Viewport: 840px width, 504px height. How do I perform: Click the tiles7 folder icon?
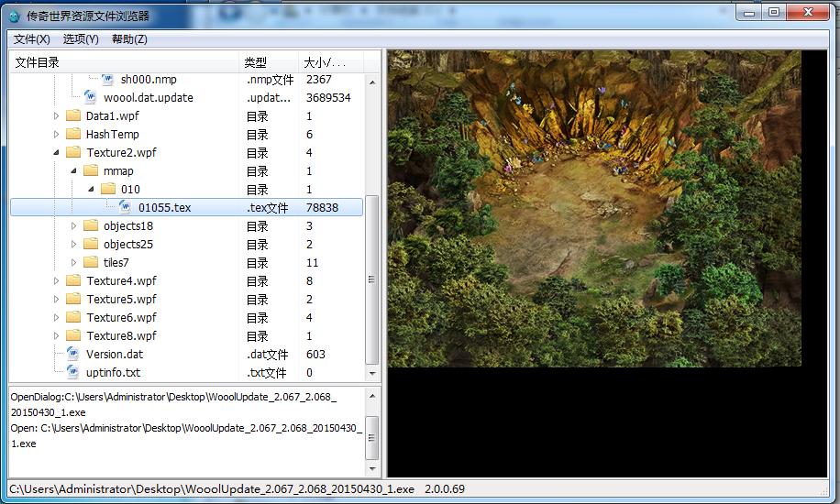tap(91, 262)
